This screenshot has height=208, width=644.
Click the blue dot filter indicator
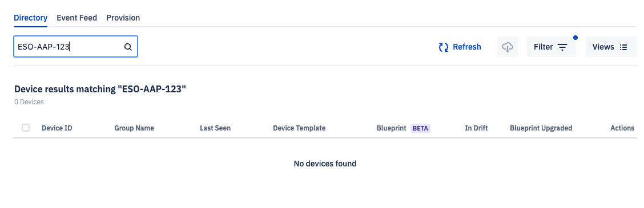pyautogui.click(x=575, y=38)
